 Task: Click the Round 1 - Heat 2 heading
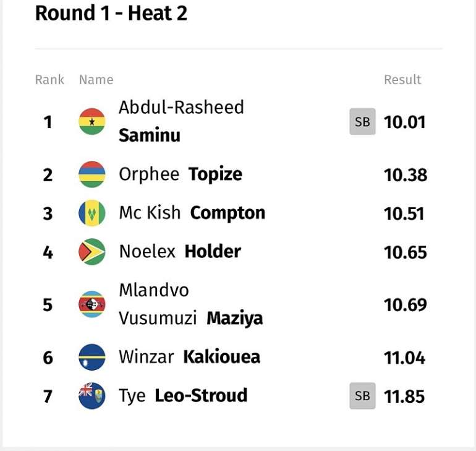click(111, 14)
